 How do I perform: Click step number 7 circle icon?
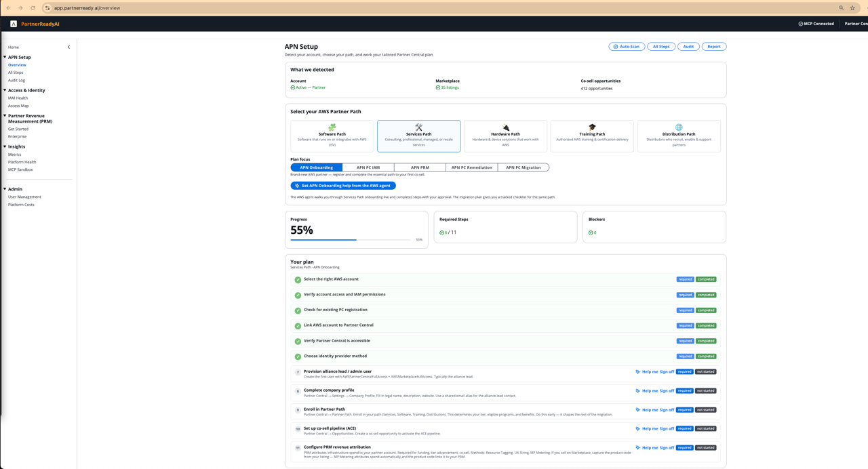tap(298, 372)
